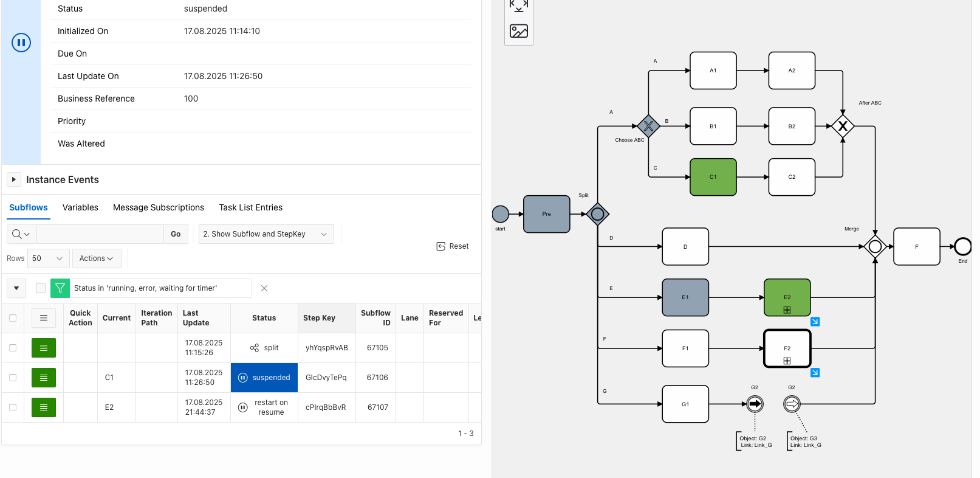Screen dimensions: 980x478
Task: Click the Step Key value yhYqspRvAB
Action: coord(327,348)
